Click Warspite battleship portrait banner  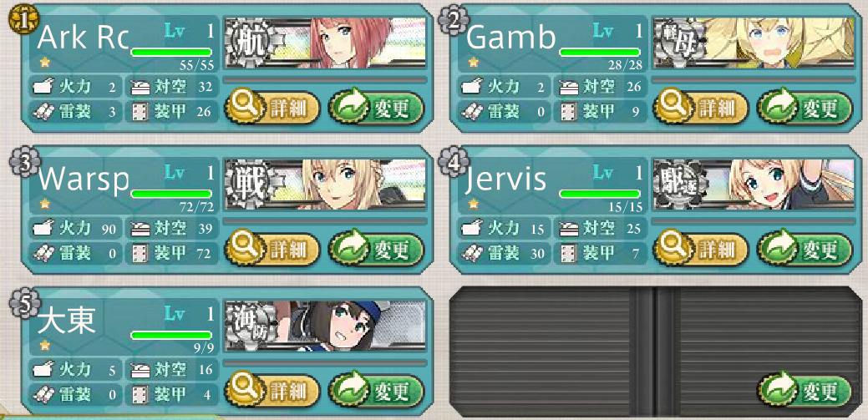(325, 185)
